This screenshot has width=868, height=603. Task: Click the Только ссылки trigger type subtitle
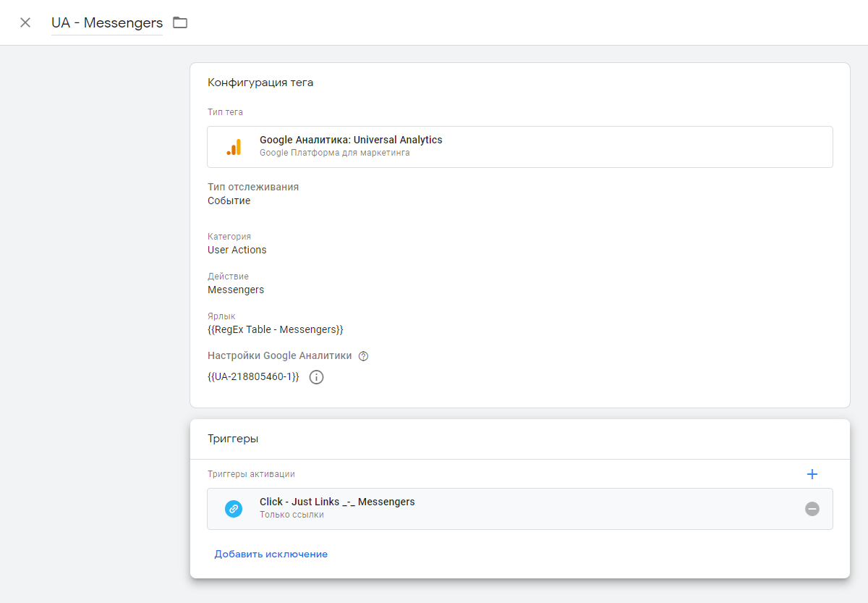click(x=292, y=515)
